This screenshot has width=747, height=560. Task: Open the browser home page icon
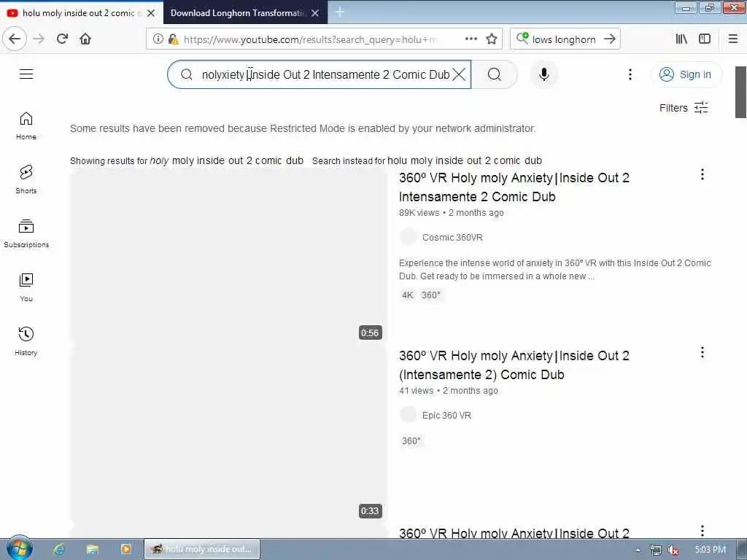(85, 39)
